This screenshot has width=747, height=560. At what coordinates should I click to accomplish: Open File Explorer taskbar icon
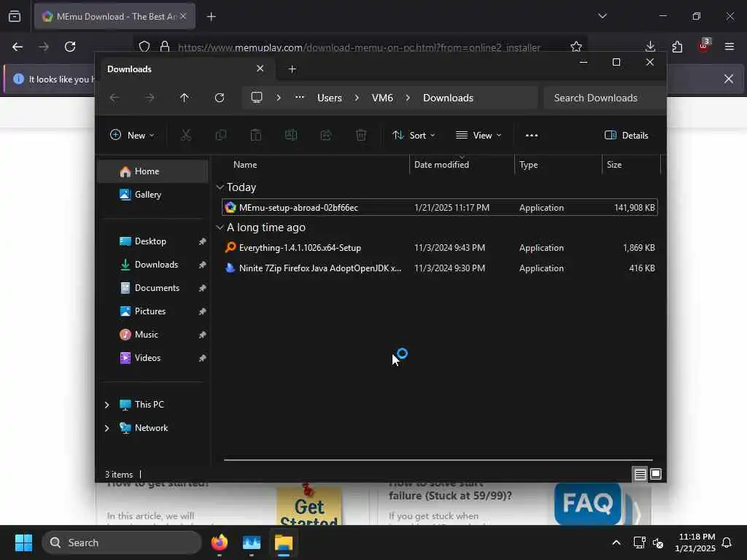284,542
